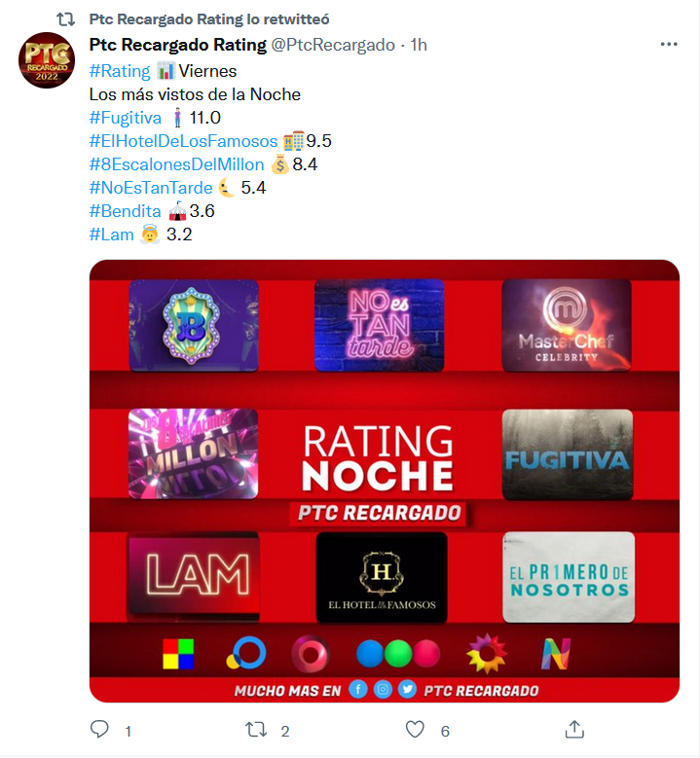Click the PTC Recargado 2022 profile avatar
This screenshot has height=758, width=700.
47,60
